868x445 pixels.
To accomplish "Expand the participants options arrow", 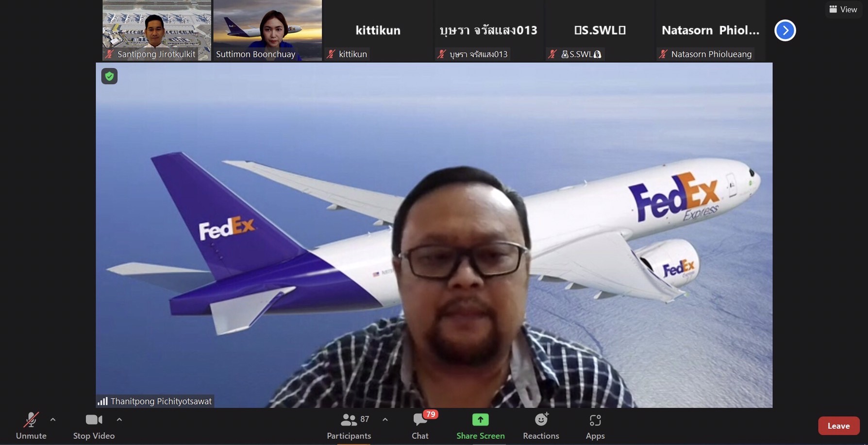I will pos(385,419).
